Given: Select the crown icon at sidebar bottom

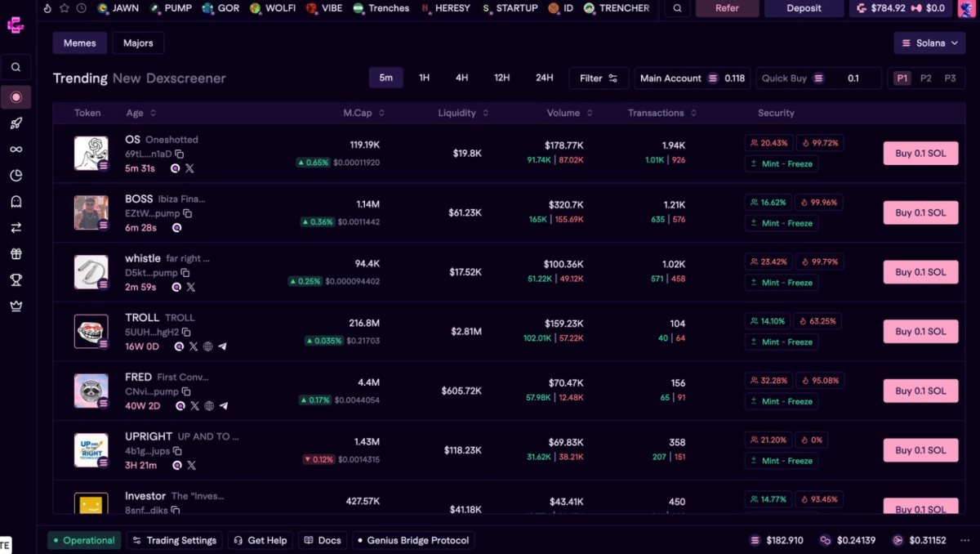Looking at the screenshot, I should (x=16, y=306).
